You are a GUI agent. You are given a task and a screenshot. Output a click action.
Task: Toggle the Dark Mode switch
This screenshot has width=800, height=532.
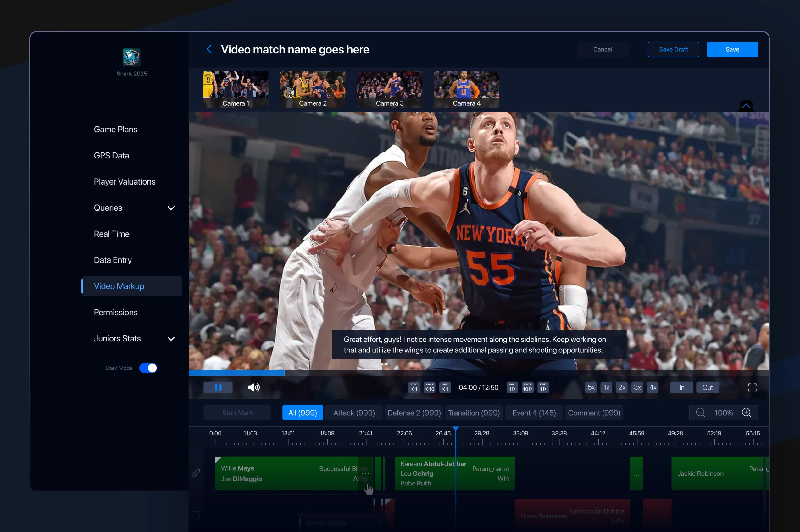(x=148, y=368)
